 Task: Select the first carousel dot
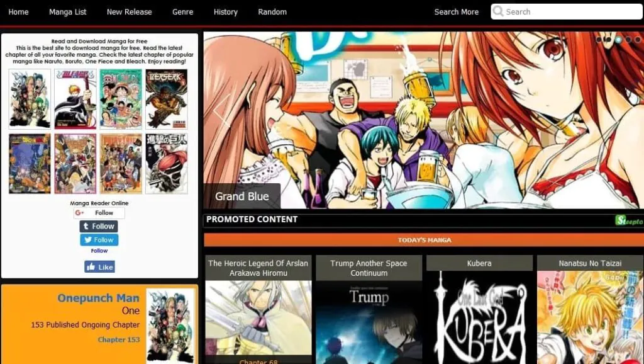click(599, 40)
